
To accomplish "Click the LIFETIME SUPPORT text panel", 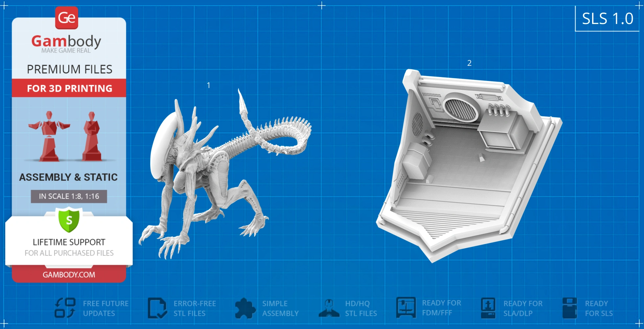I will coord(69,247).
